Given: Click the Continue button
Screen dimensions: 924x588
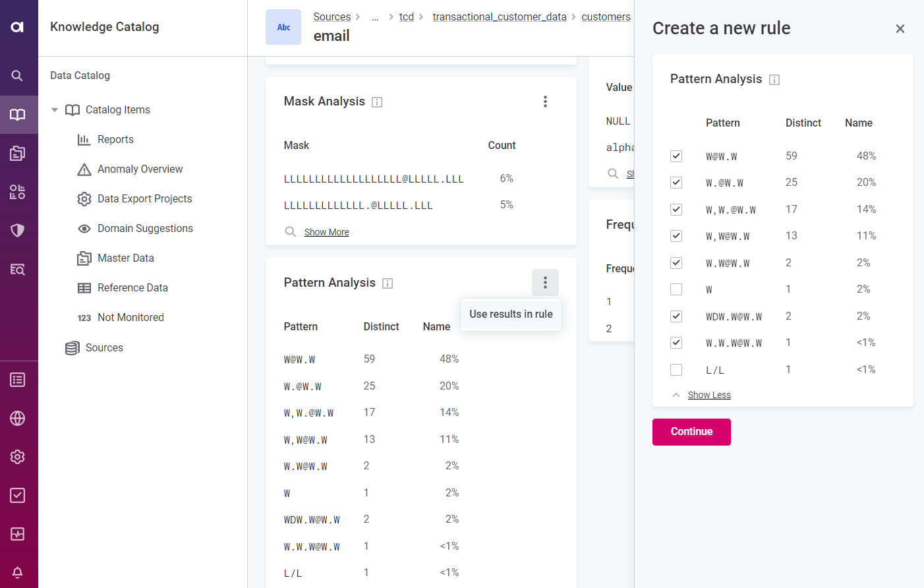Looking at the screenshot, I should tap(691, 432).
